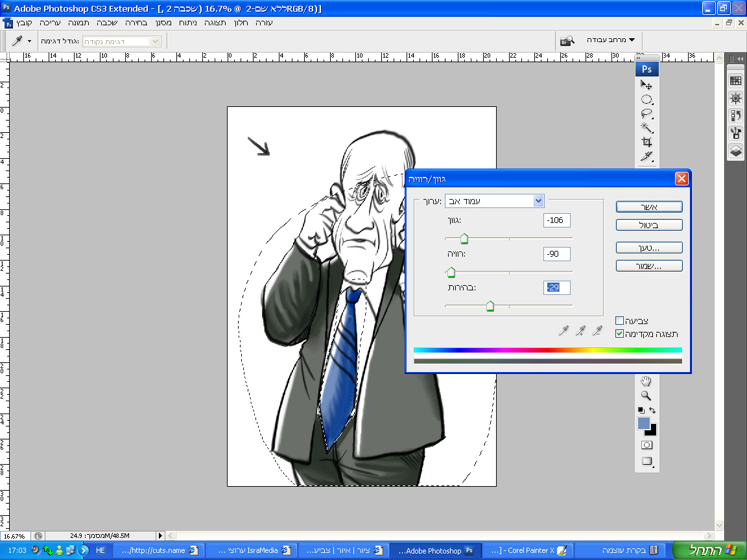Viewport: 747px width, 560px height.
Task: Open the navigator wheel panel icon in dock
Action: 735,98
